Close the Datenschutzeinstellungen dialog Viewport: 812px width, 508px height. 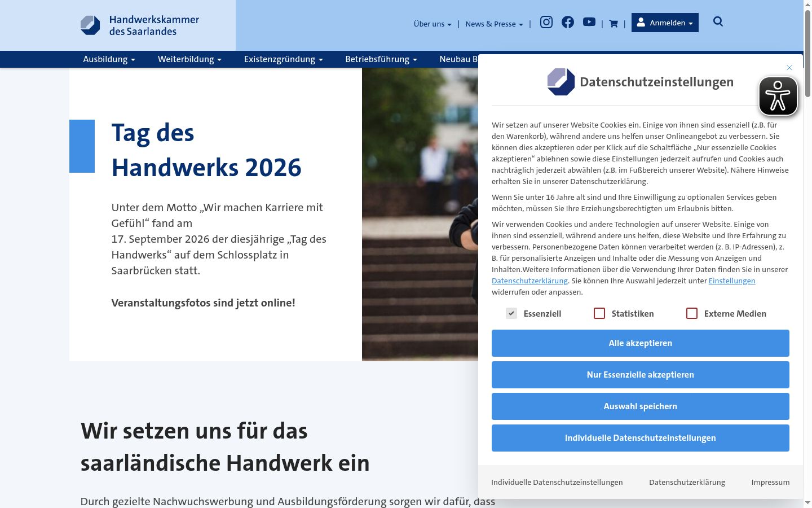tap(789, 68)
